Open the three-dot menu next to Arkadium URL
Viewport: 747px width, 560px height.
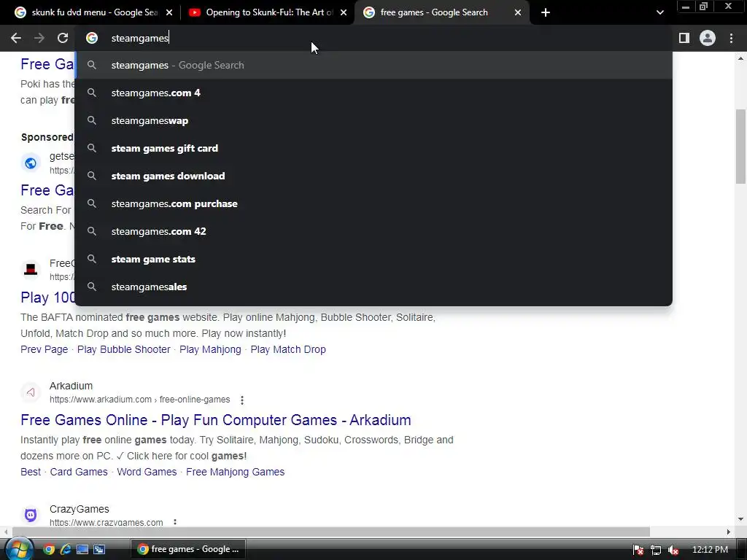pos(242,400)
